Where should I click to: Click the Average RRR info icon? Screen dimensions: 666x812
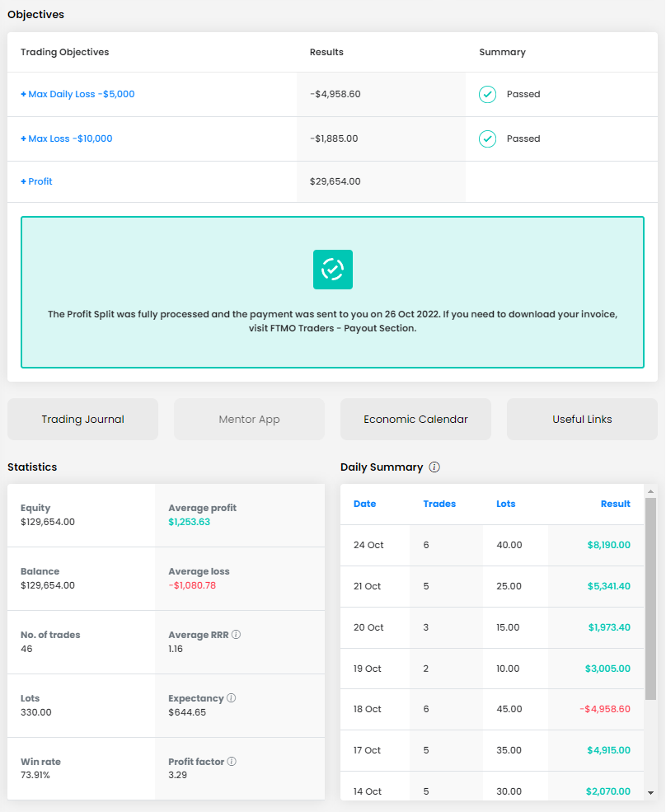pos(237,635)
